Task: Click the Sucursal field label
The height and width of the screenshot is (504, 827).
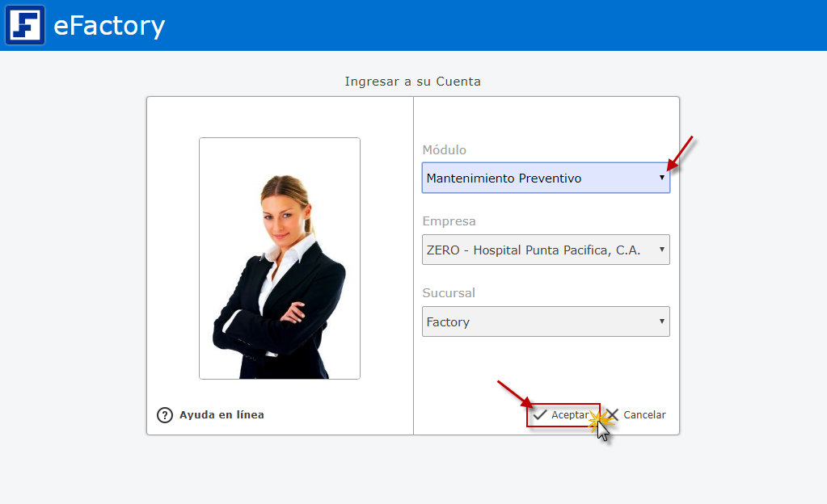Action: coord(449,293)
